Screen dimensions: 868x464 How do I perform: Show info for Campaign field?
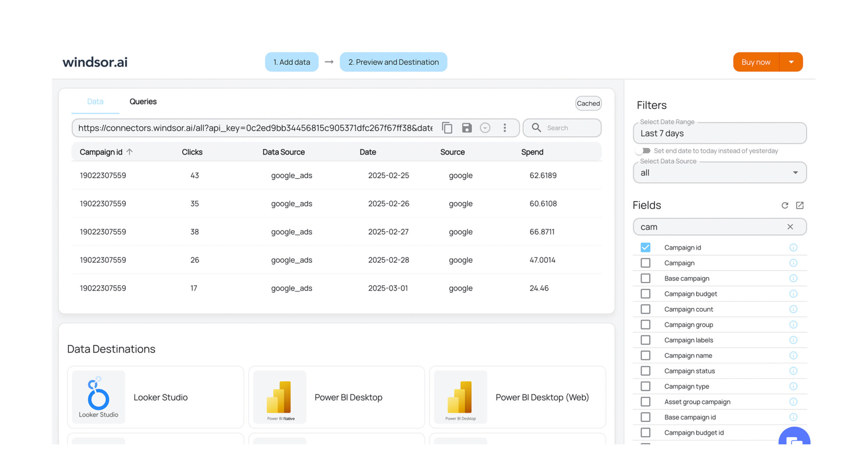coord(793,263)
